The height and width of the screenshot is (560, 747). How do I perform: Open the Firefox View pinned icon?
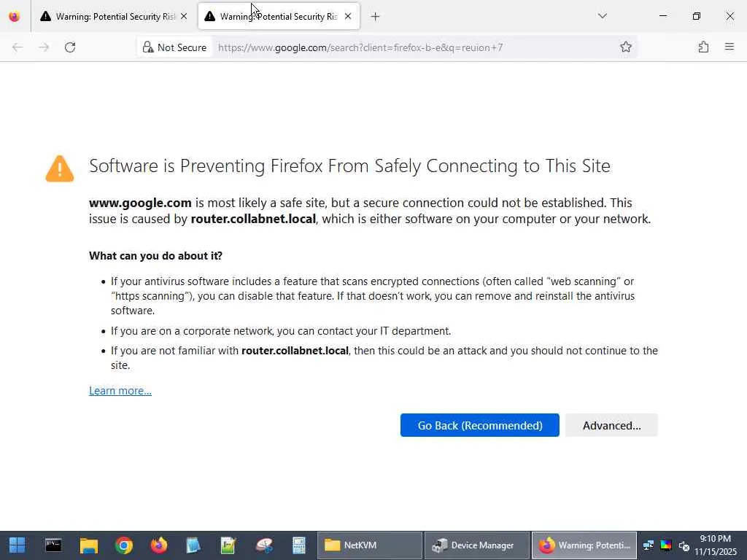coord(14,16)
